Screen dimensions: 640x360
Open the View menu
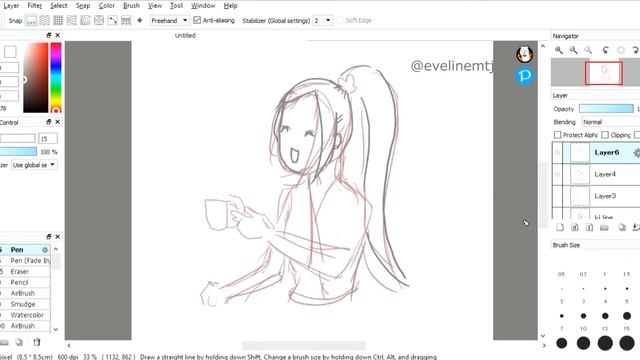click(x=155, y=6)
